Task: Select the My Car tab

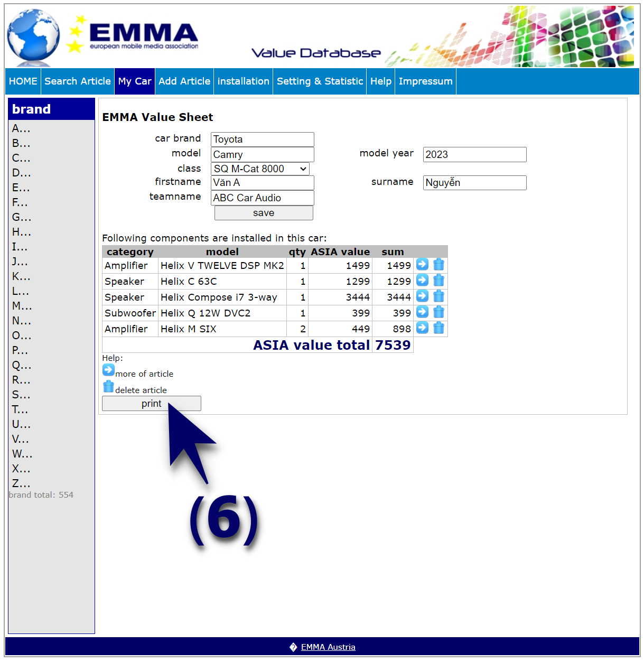Action: coord(135,81)
